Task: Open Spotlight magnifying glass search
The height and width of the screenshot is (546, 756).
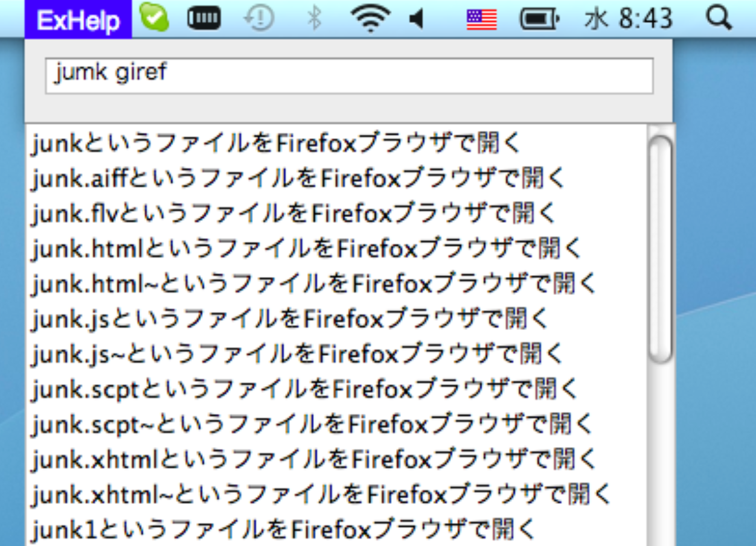Action: [719, 19]
